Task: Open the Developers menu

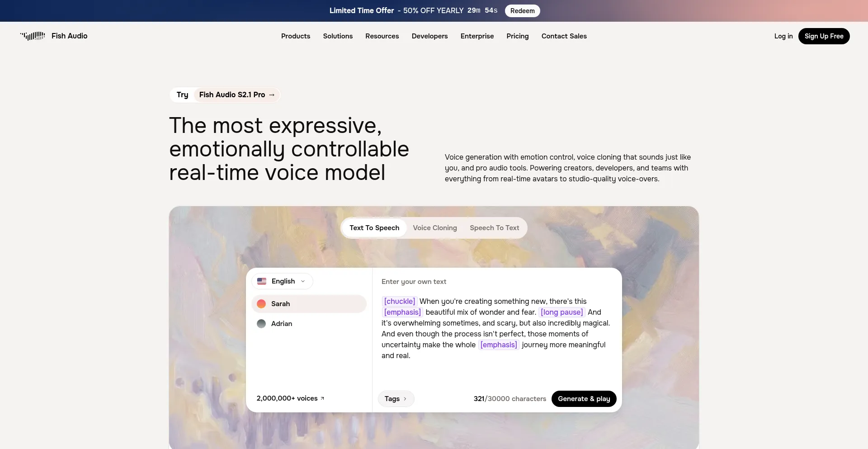Action: 429,36
